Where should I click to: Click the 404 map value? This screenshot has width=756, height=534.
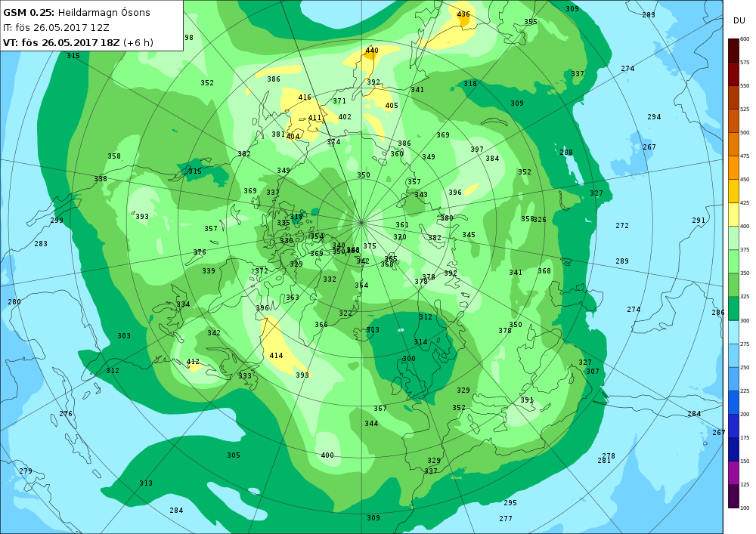coord(293,137)
